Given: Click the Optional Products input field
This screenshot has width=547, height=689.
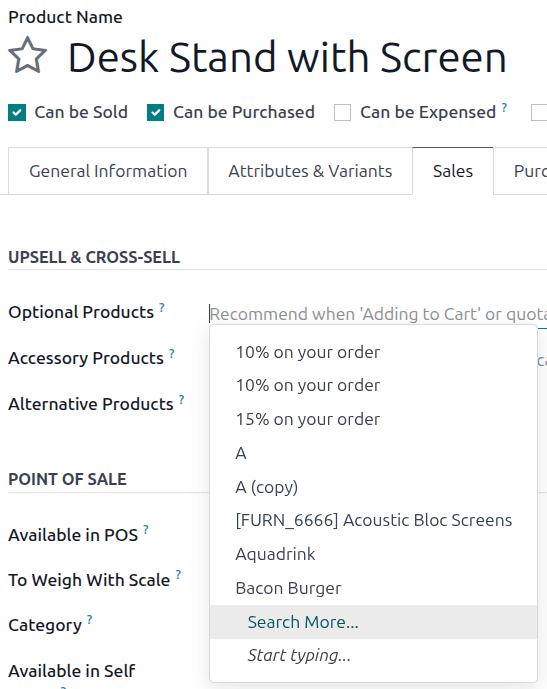Looking at the screenshot, I should [x=378, y=314].
